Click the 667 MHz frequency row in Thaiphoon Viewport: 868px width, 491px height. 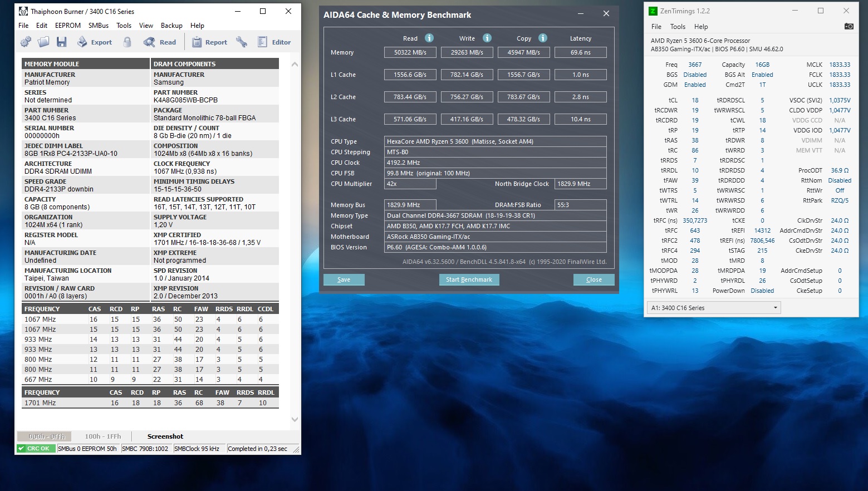click(150, 380)
